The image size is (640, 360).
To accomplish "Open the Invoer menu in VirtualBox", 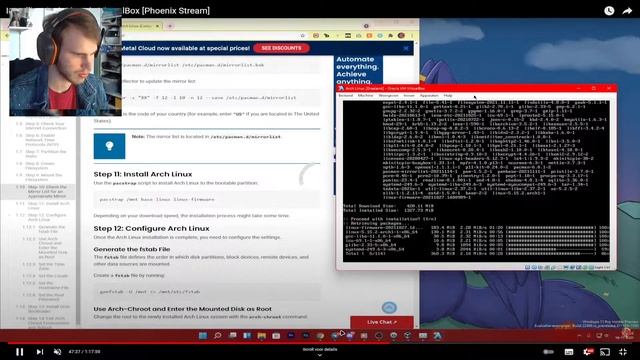I will pos(409,96).
